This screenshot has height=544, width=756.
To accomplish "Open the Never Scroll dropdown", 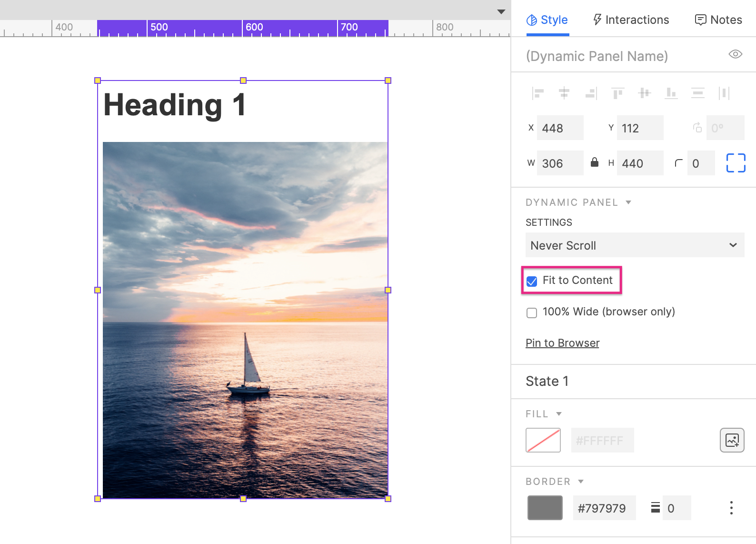I will (x=635, y=245).
